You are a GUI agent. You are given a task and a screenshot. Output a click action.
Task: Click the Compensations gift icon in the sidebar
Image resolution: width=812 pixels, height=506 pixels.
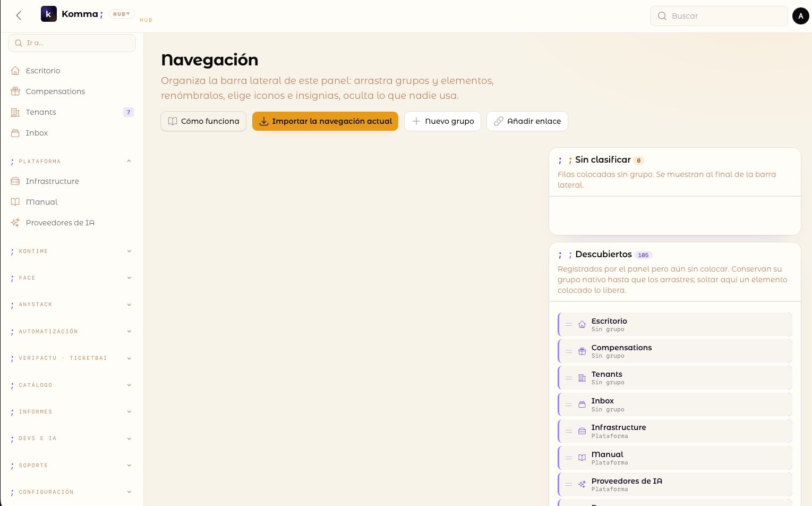click(x=15, y=91)
